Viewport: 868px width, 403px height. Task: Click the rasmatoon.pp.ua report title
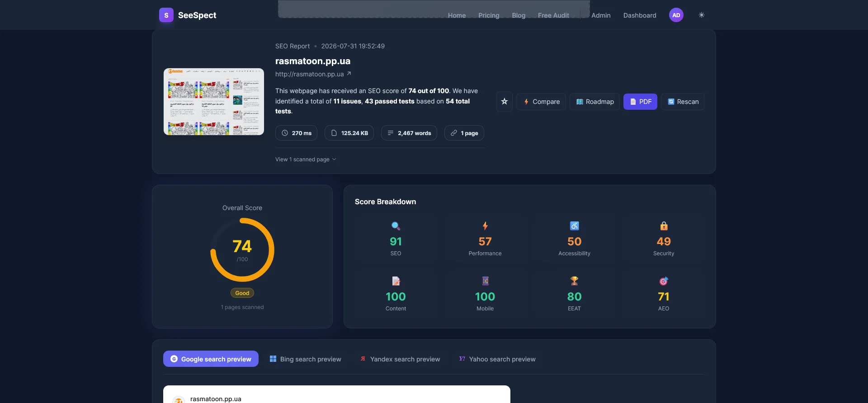[x=313, y=61]
